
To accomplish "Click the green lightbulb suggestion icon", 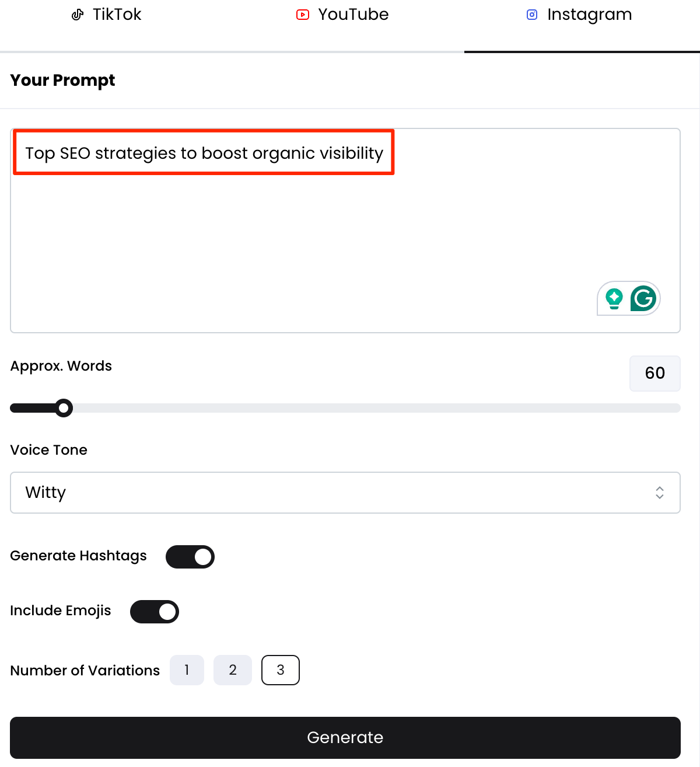I will pyautogui.click(x=614, y=298).
